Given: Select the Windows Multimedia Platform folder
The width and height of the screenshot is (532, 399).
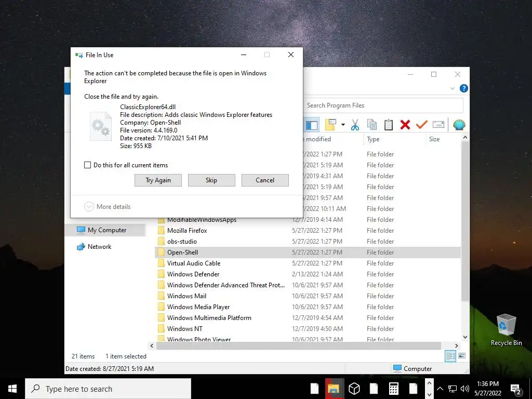Looking at the screenshot, I should click(209, 317).
